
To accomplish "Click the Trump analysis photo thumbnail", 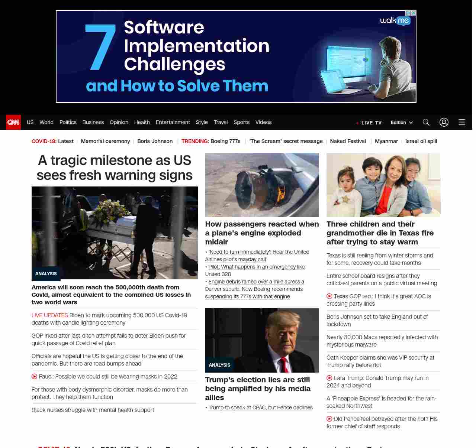I will 262,340.
